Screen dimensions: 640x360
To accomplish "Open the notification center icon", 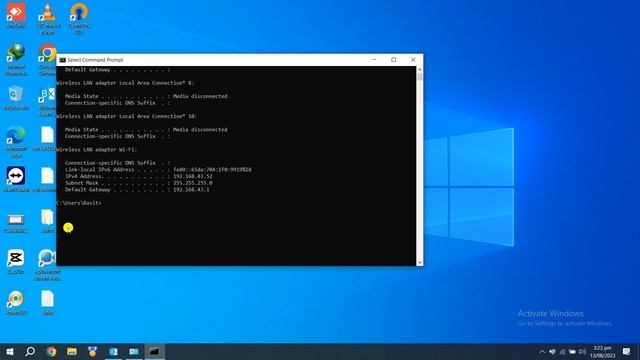I will (626, 352).
